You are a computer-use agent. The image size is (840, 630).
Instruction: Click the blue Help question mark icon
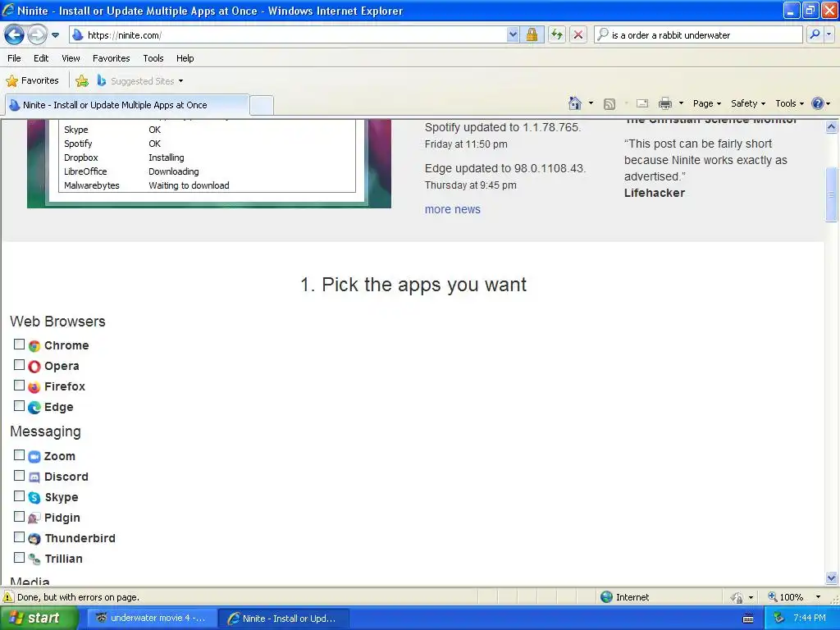tap(818, 103)
